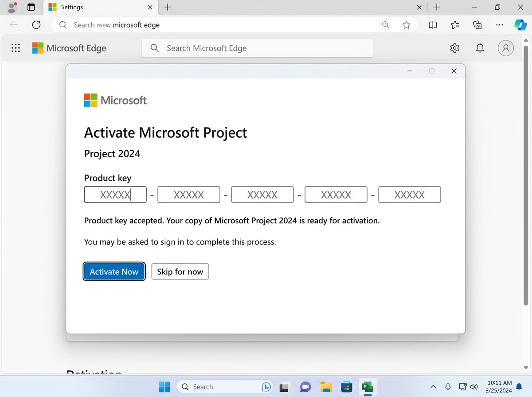
Task: Open the Favorites list
Action: (x=455, y=25)
